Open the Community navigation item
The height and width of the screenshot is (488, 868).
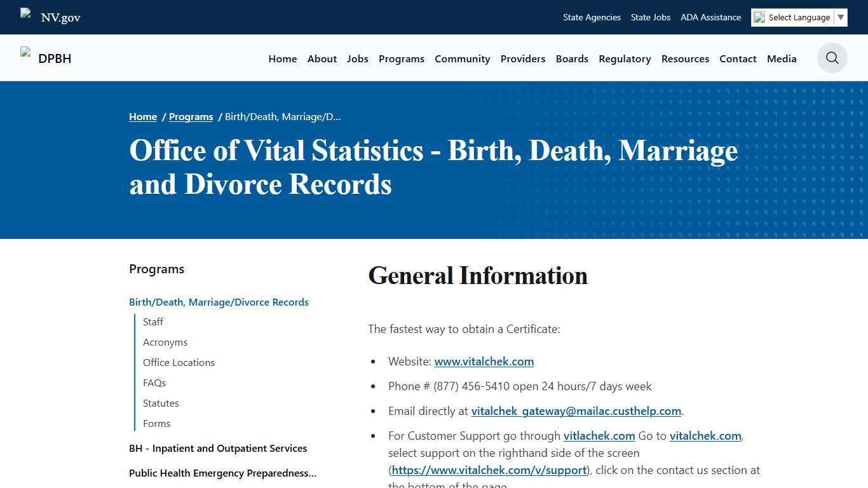[x=462, y=58]
